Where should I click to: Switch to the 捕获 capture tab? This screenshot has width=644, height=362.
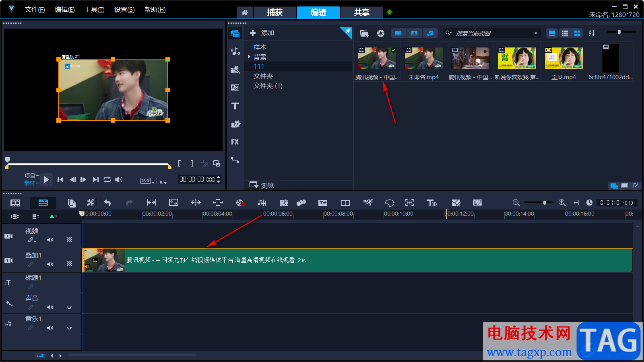coord(275,12)
